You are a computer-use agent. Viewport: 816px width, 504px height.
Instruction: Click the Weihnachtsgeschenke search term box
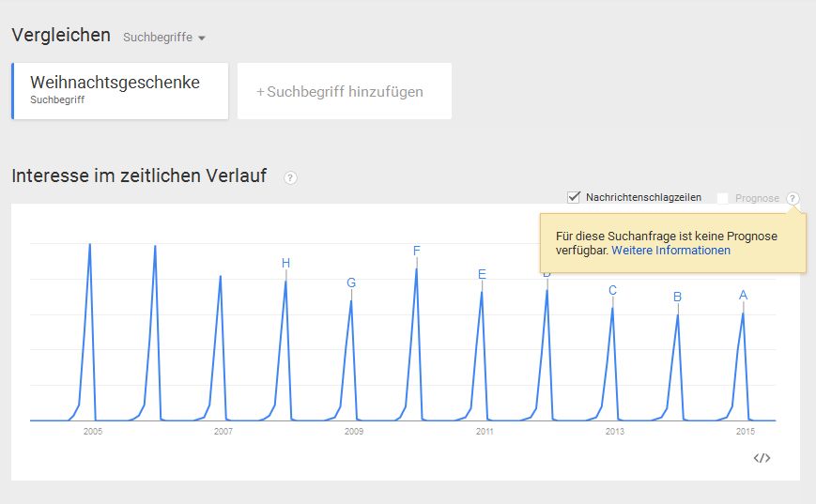(119, 91)
